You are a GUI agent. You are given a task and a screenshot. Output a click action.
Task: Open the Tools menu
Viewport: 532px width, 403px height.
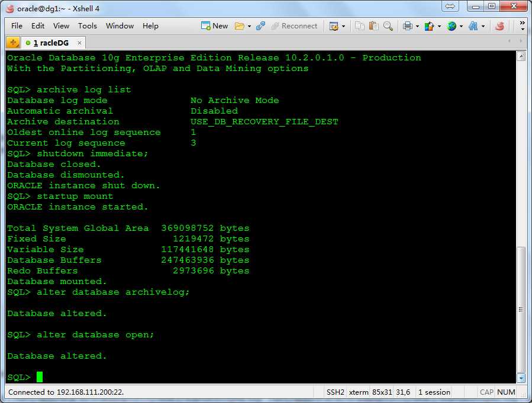pos(87,26)
